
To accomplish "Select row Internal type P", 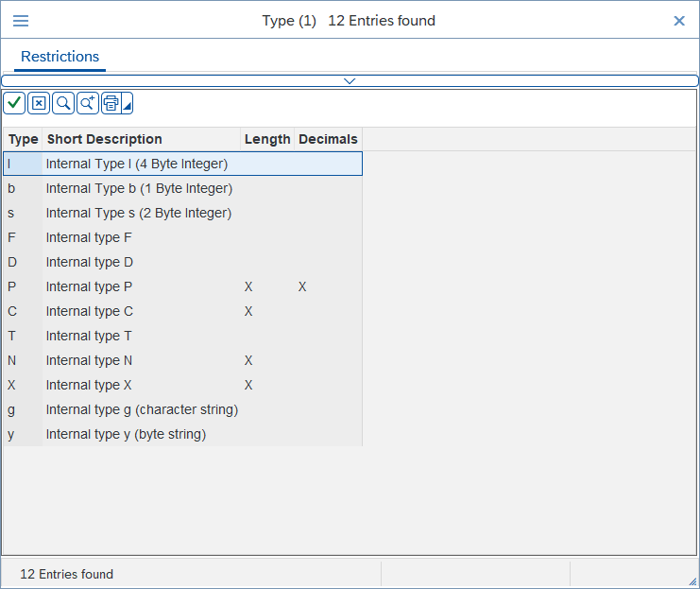I will (183, 286).
